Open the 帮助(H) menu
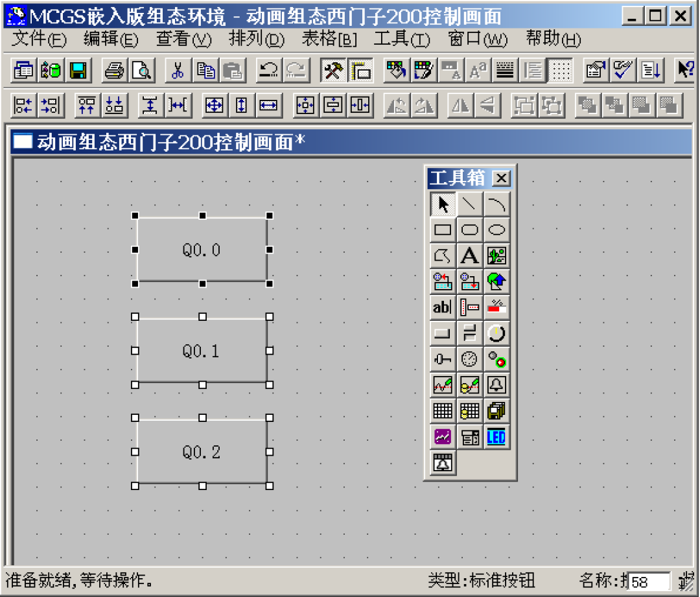This screenshot has width=700, height=597. tap(554, 39)
